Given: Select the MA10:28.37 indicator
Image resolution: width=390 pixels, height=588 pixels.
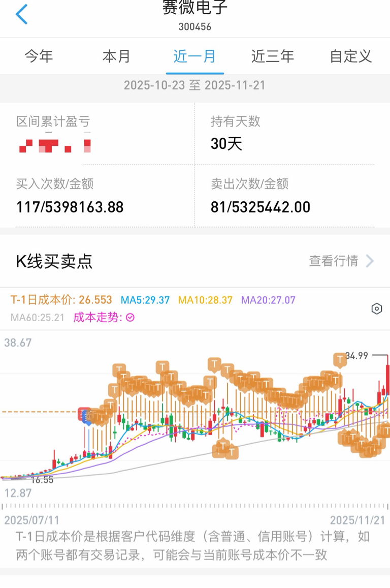Looking at the screenshot, I should coord(205,300).
